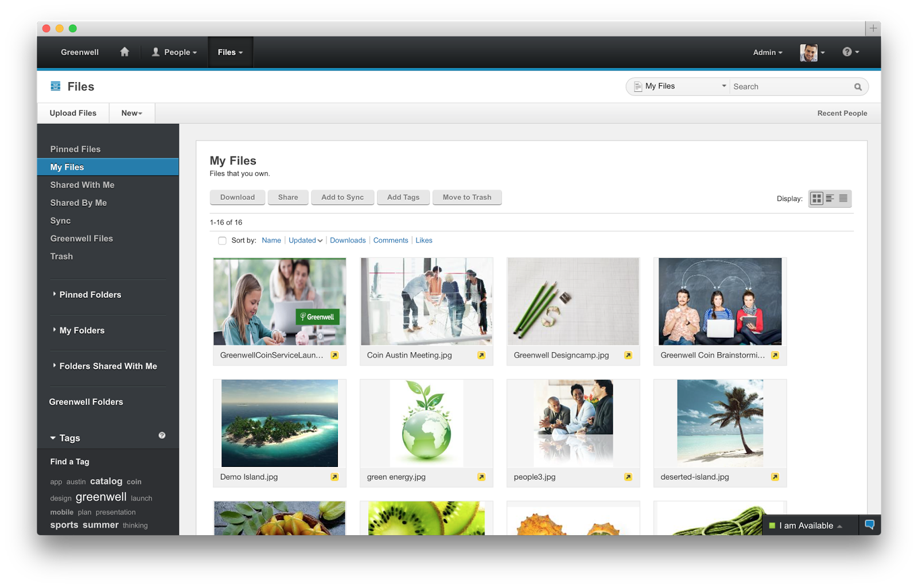
Task: Open the Coin Austin Meeting.jpg thumbnail
Action: [x=426, y=301]
